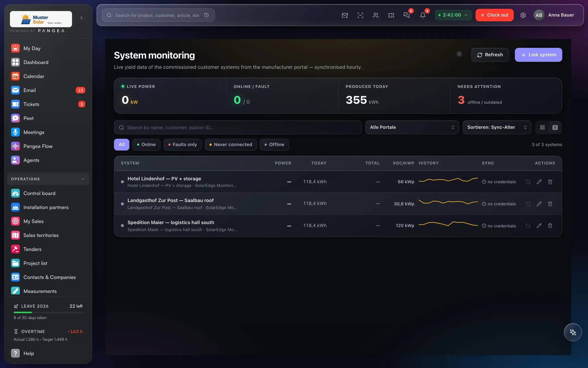The image size is (588, 368).
Task: Select the Online filter chip
Action: 146,145
